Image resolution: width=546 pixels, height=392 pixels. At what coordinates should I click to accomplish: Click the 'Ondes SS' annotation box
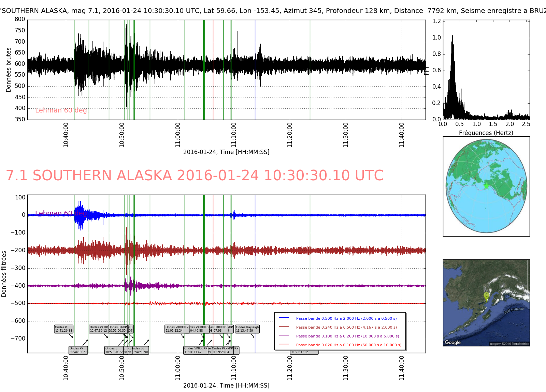(x=140, y=350)
